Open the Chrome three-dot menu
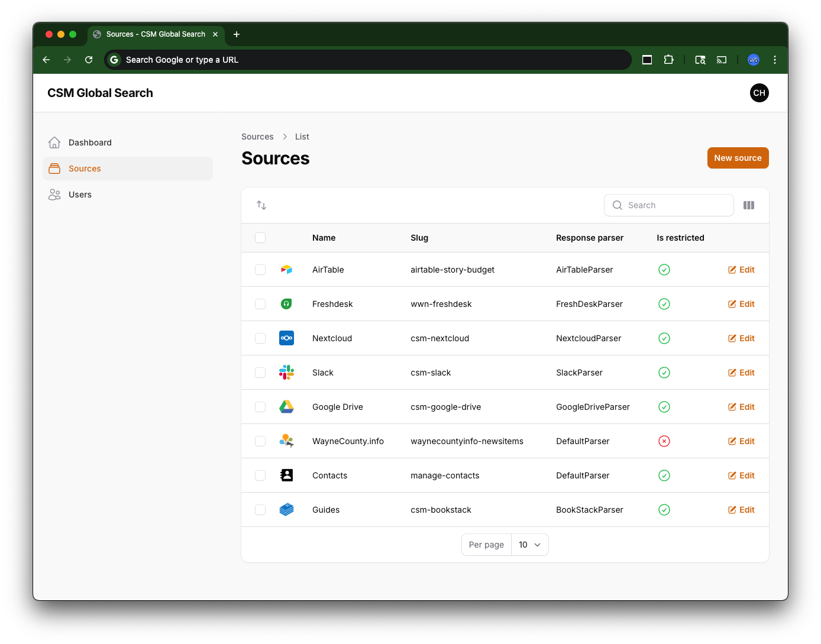Viewport: 821px width, 644px height. point(774,60)
